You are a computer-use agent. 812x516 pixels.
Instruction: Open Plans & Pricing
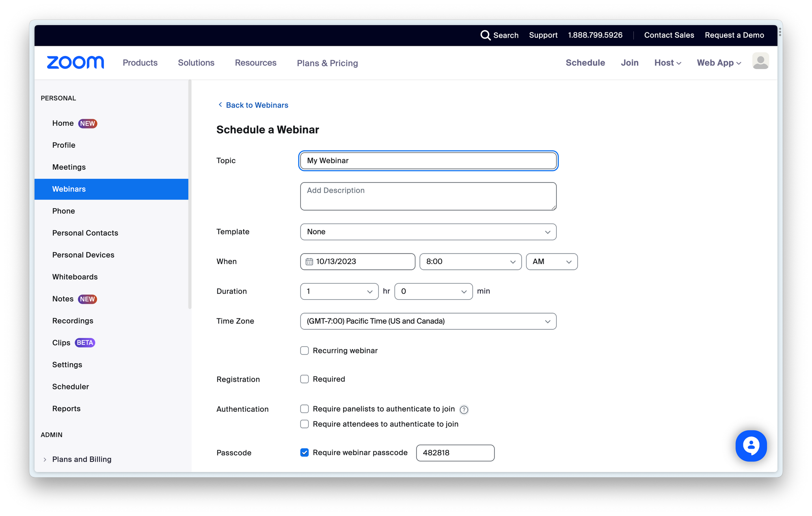point(327,63)
